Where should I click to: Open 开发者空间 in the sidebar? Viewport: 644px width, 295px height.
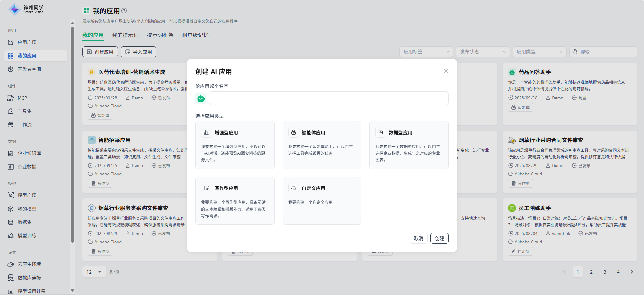click(29, 69)
